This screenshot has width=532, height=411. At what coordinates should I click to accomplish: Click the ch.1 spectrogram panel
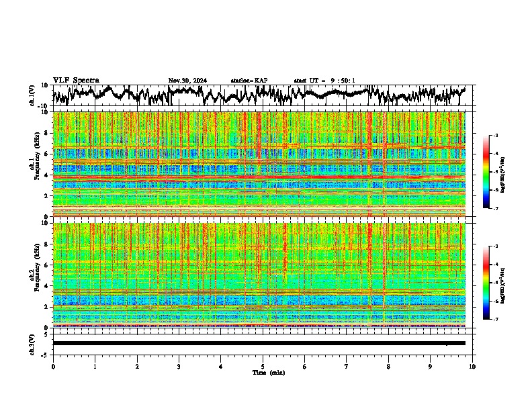pyautogui.click(x=259, y=164)
